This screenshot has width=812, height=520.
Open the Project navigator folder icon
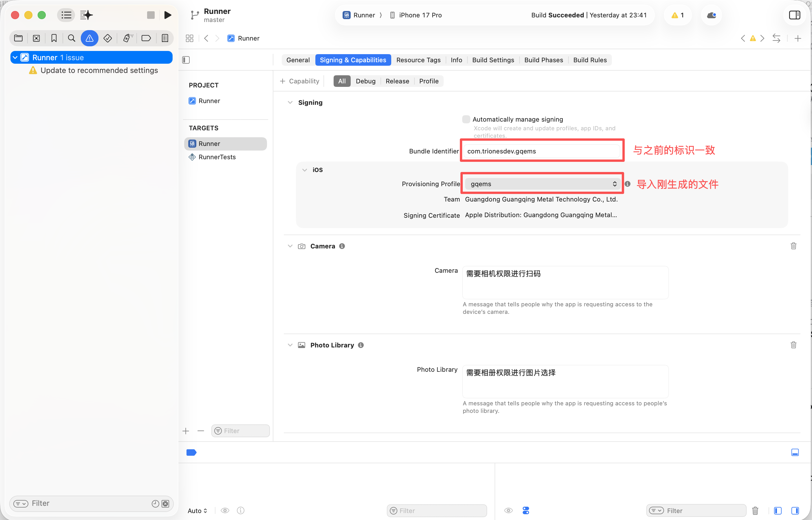18,38
